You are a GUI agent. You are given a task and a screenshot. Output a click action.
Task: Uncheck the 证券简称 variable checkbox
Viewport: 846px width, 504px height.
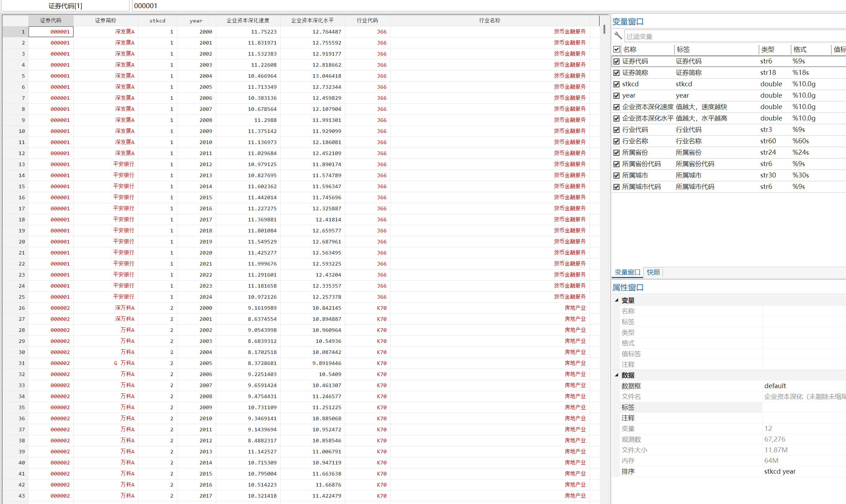[616, 73]
